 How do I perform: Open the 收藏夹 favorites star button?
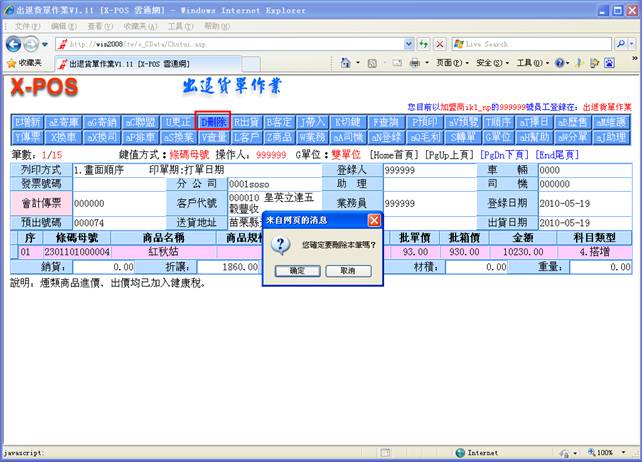[x=22, y=62]
